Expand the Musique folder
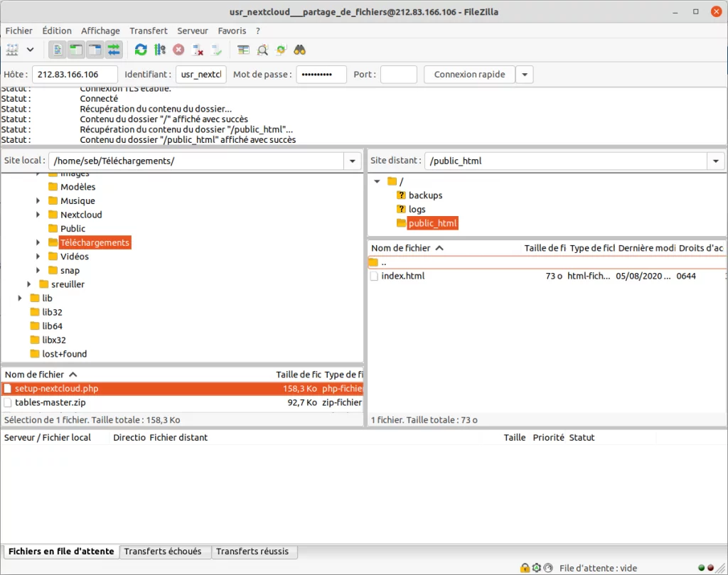 coord(38,200)
